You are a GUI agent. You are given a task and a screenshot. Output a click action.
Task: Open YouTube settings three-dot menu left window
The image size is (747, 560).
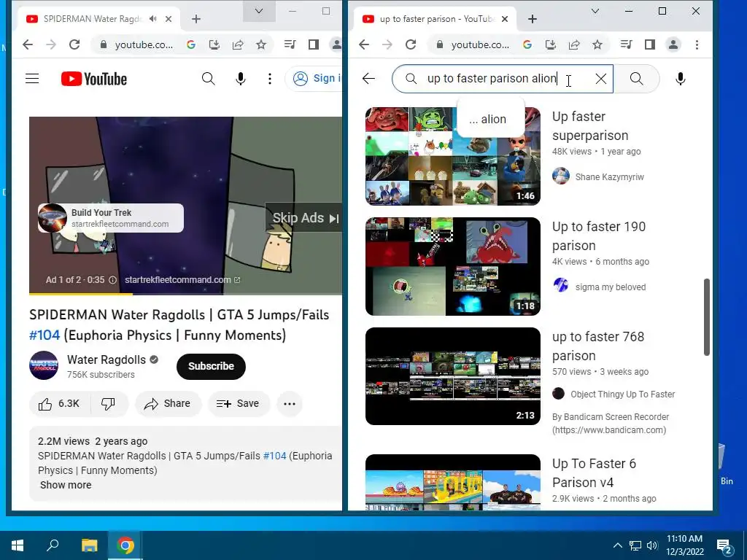(x=270, y=79)
